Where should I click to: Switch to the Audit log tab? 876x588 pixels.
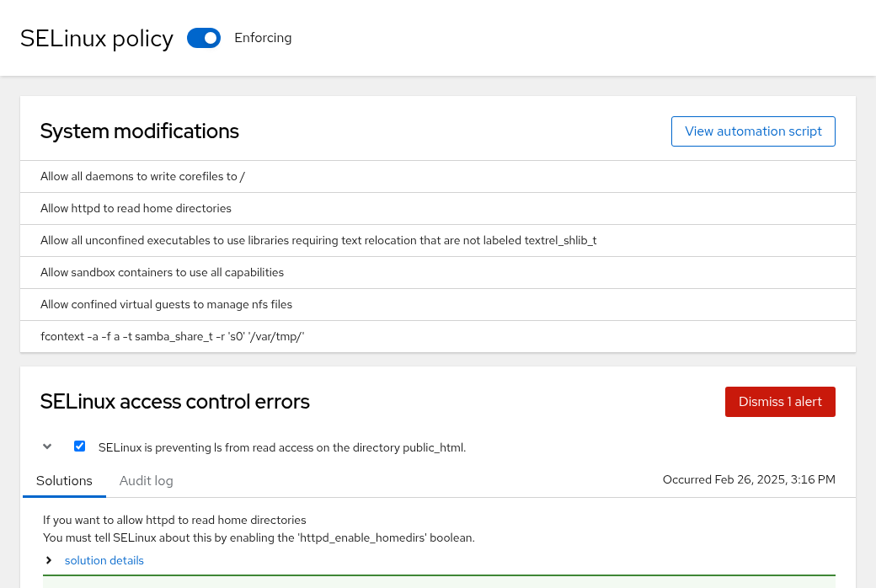(146, 481)
